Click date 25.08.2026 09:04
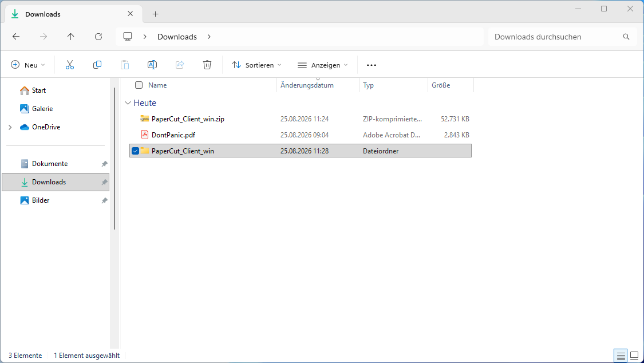Screen dimensions: 644x363 [305, 135]
